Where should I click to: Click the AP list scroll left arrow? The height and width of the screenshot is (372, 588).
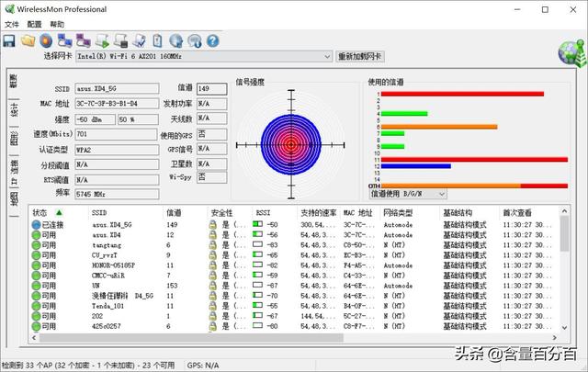[34, 337]
